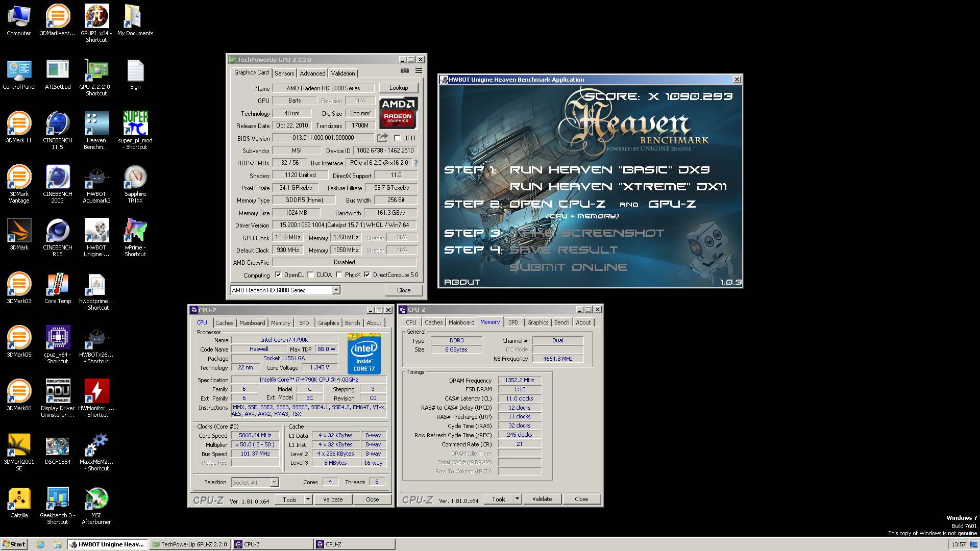Open the AMD Radeon HD 6800 Series dropdown
Image resolution: width=980 pixels, height=551 pixels.
coord(285,290)
